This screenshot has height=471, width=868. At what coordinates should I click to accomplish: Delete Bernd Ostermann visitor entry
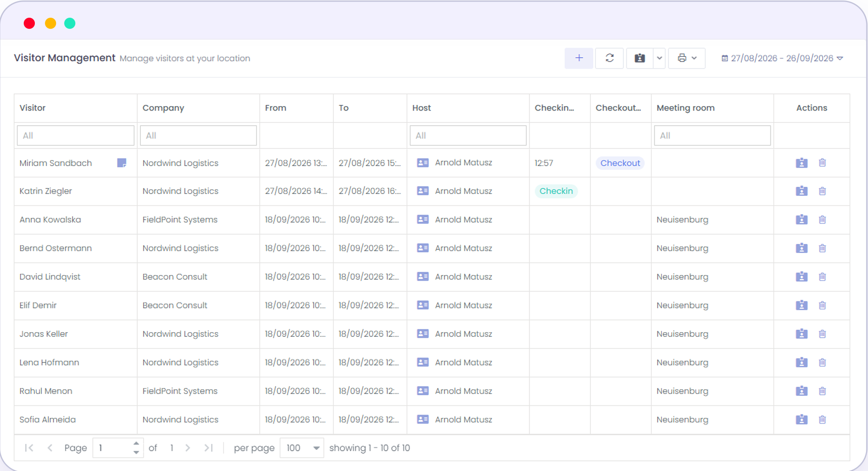point(822,248)
